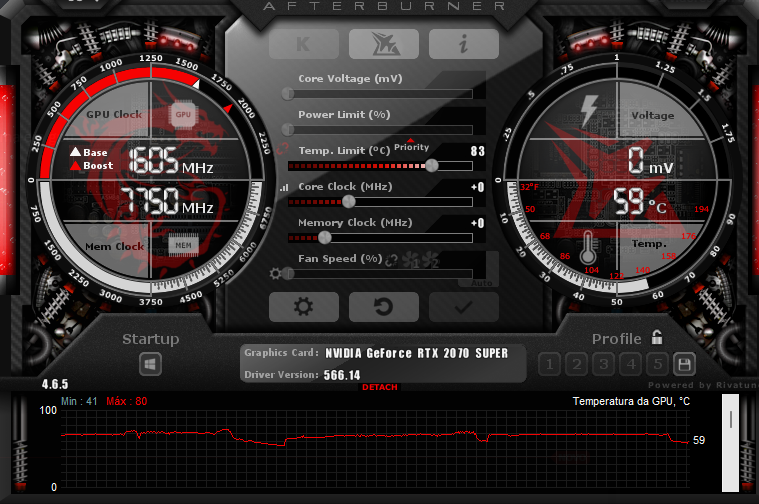Click the Priority marker above Temp. Limit
Image resolution: width=759 pixels, height=504 pixels.
[x=411, y=145]
